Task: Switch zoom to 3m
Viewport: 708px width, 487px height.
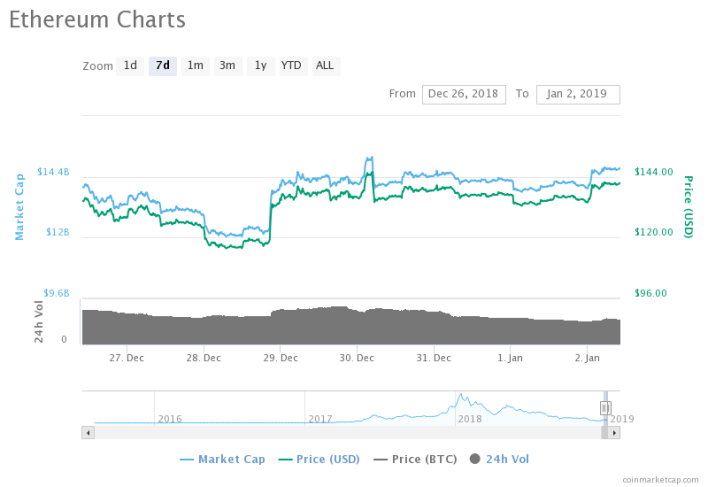Action: [227, 66]
